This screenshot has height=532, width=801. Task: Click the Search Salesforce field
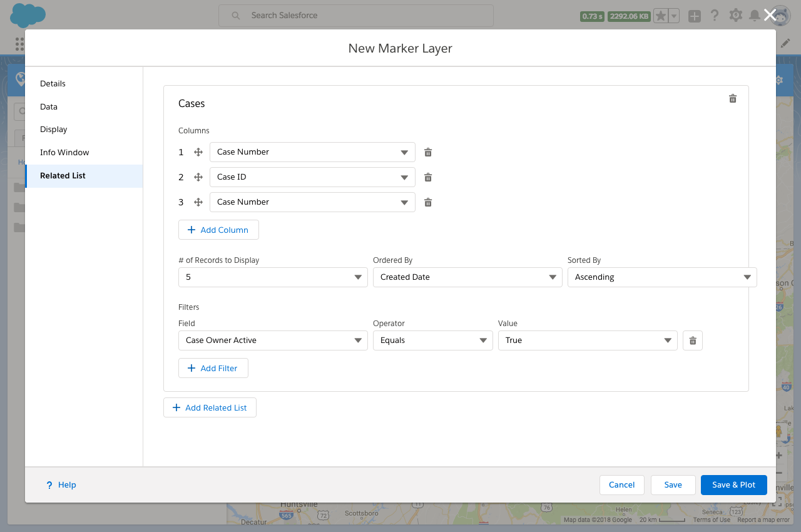(x=356, y=16)
